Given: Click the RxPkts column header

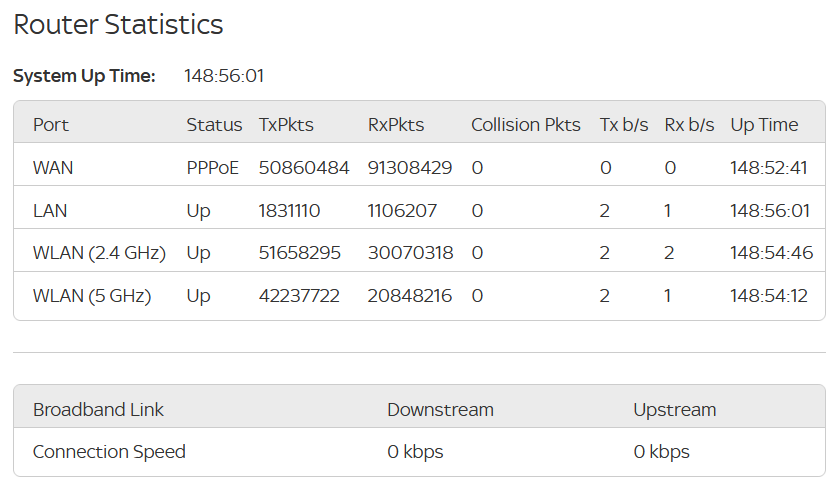Looking at the screenshot, I should pyautogui.click(x=396, y=125).
